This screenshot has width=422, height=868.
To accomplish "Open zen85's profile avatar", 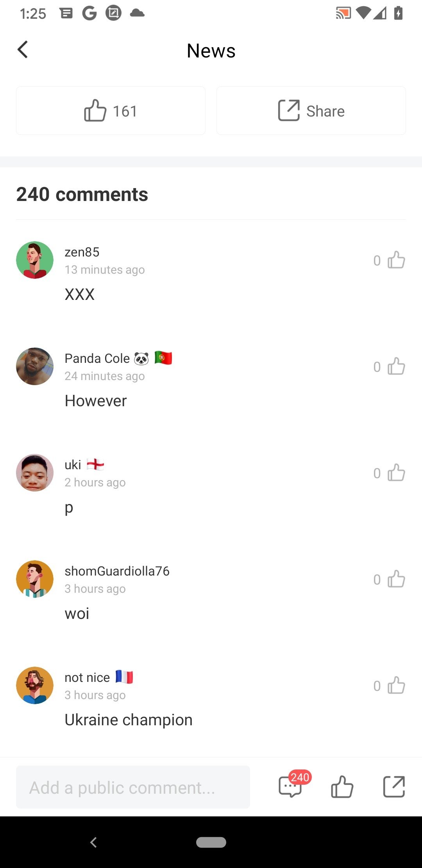I will [x=35, y=260].
